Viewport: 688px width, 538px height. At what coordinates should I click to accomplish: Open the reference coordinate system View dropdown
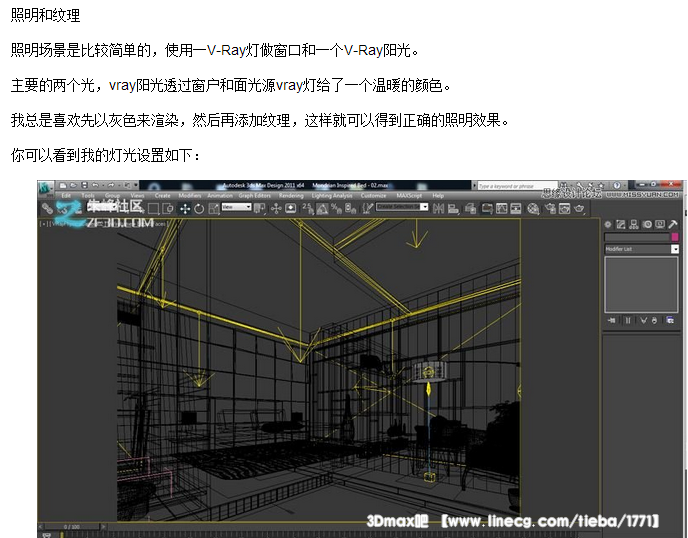[x=236, y=207]
